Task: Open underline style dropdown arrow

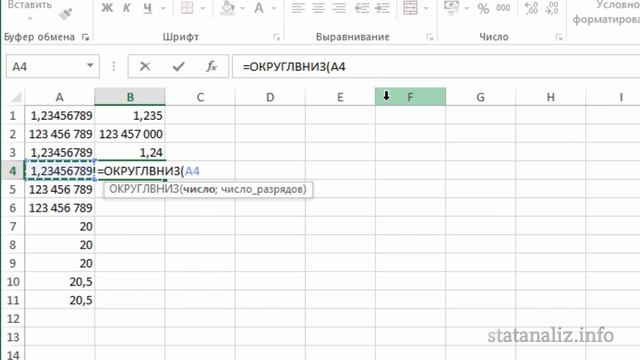Action: [x=163, y=8]
